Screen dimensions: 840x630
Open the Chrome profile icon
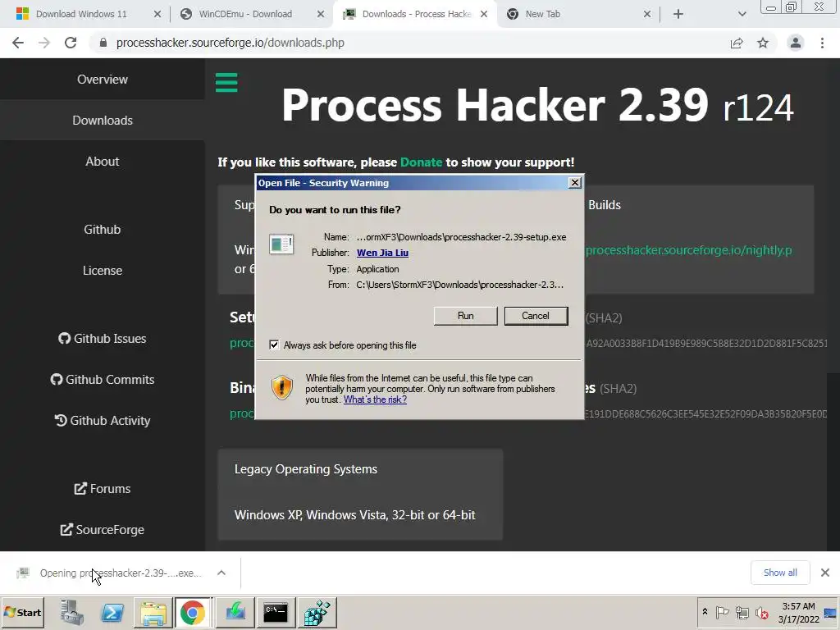[x=796, y=43]
